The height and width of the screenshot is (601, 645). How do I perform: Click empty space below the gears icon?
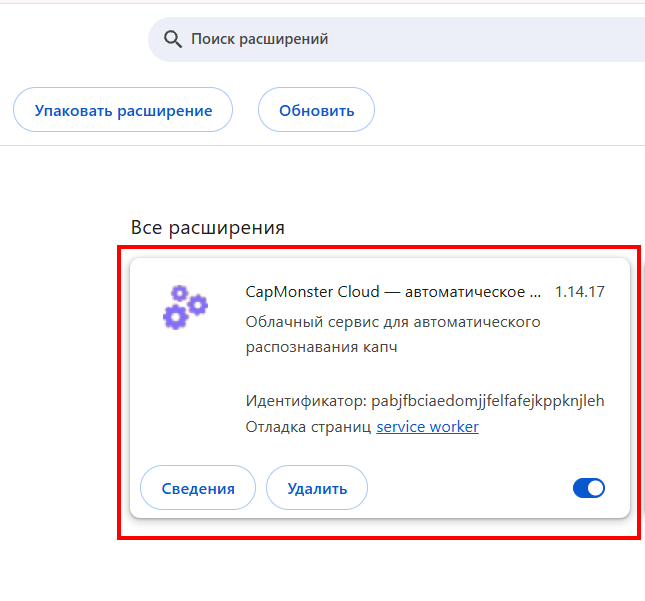(185, 391)
